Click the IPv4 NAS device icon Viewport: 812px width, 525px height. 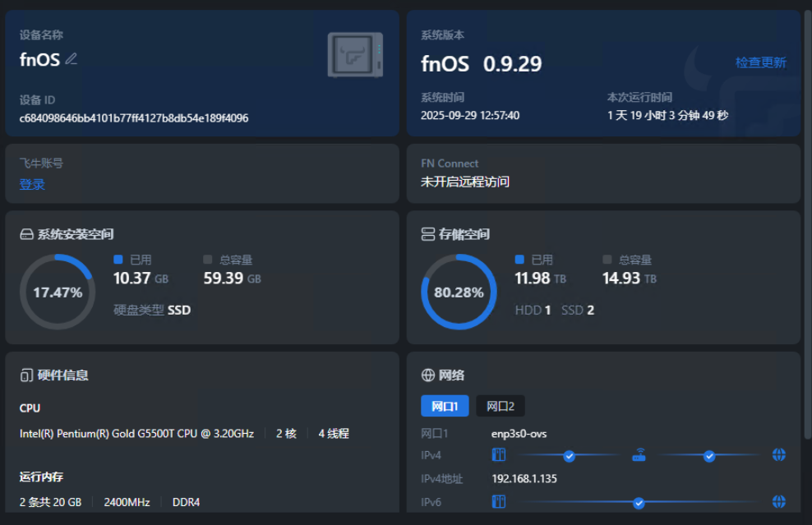(x=499, y=454)
